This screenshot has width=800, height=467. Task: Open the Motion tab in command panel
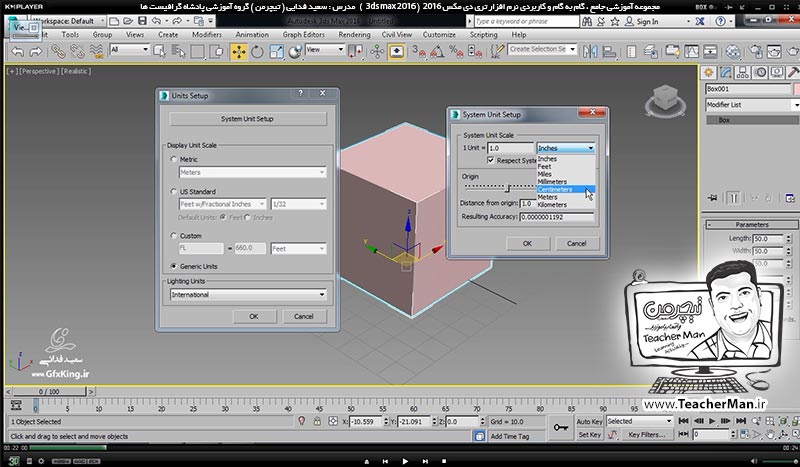point(760,72)
